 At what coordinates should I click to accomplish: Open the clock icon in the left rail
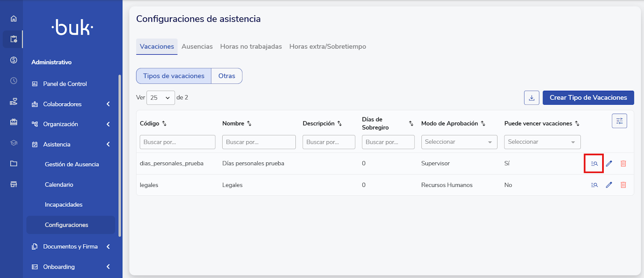pyautogui.click(x=14, y=81)
